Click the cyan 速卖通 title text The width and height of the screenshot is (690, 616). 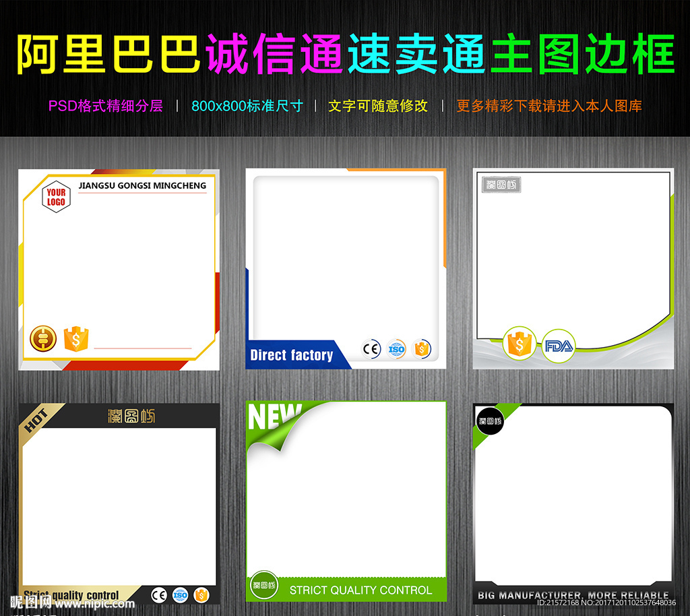click(416, 54)
